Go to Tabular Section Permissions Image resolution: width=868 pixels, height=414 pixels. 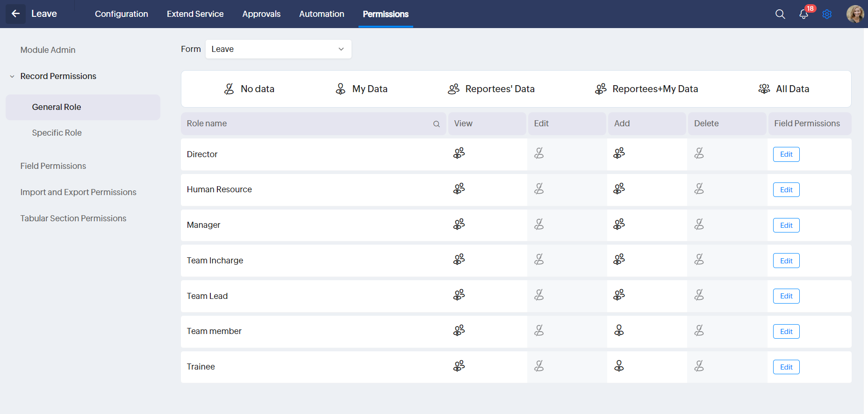pyautogui.click(x=73, y=218)
